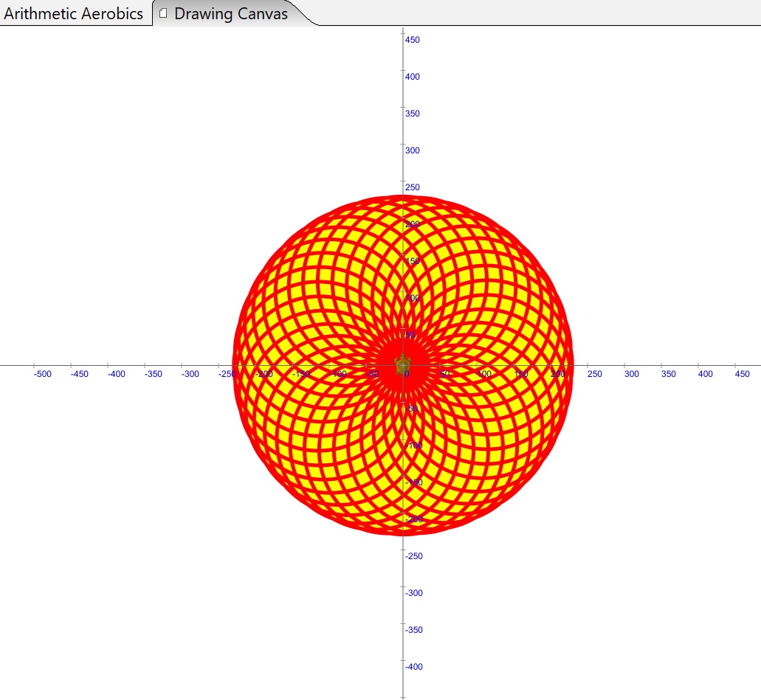Screen dimensions: 761x700
Task: Click the 400 label on the horizontal axis
Action: [706, 374]
